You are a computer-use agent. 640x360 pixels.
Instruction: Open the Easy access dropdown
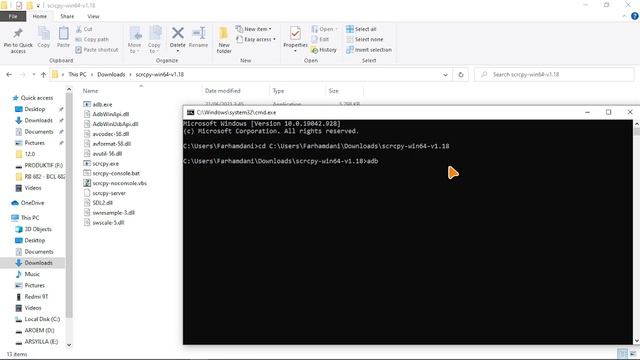click(x=256, y=39)
